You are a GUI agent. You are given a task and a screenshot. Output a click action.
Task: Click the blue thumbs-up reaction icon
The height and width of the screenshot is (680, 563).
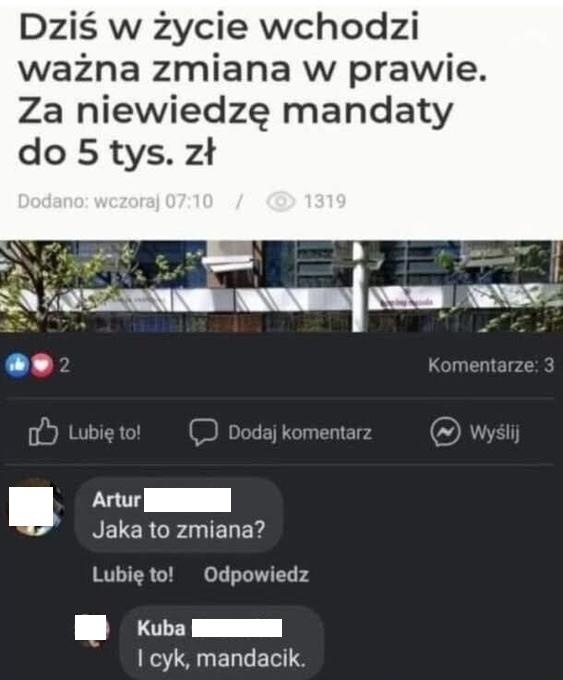(17, 366)
